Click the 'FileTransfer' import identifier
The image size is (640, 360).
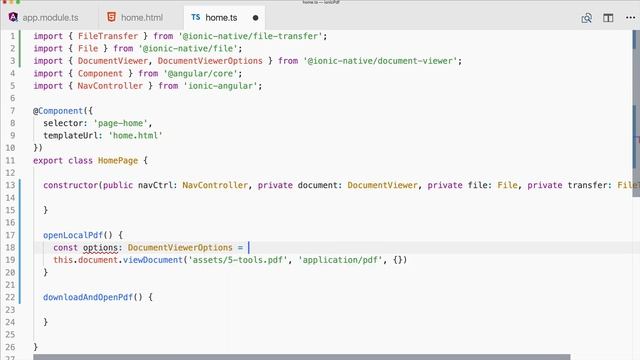[108, 36]
